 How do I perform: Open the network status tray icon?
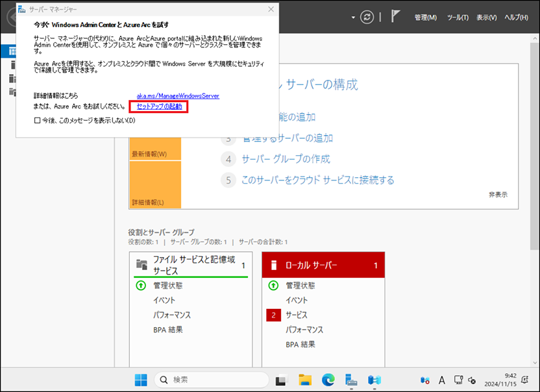point(458,380)
